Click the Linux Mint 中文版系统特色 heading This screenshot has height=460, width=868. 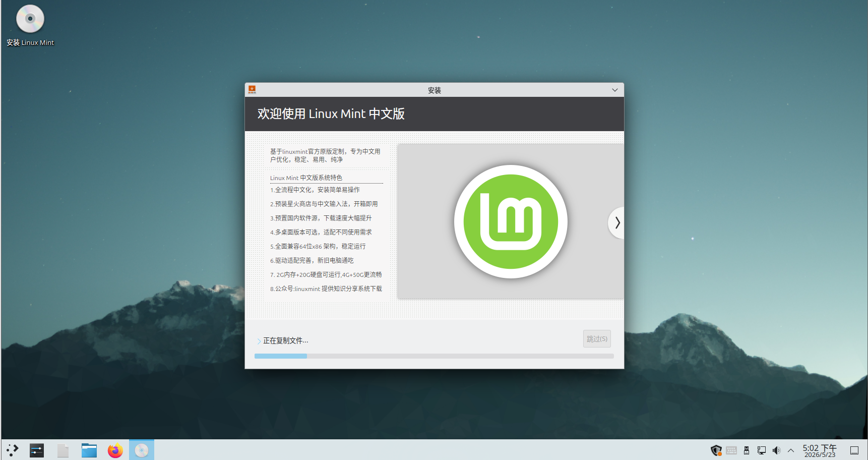306,178
